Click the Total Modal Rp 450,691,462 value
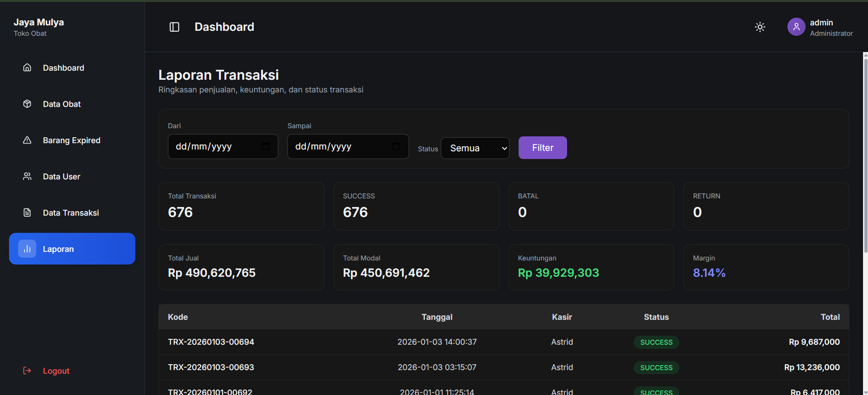 [x=386, y=273]
